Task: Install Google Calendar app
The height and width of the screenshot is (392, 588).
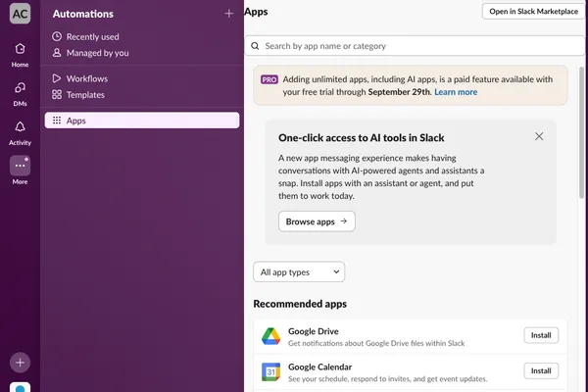Action: point(541,370)
